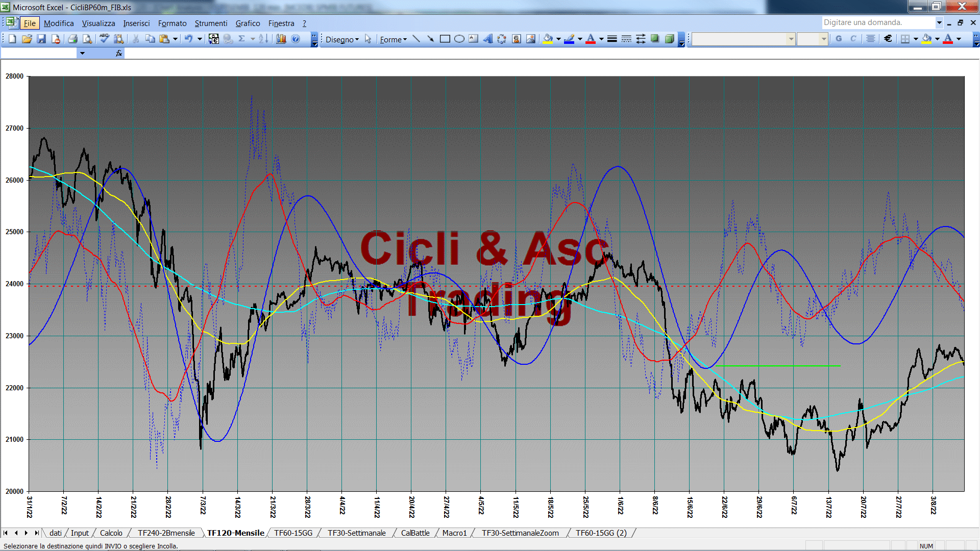Click the drawing toolbar Font Color A
Screen dimensions: 980x551
pos(591,39)
